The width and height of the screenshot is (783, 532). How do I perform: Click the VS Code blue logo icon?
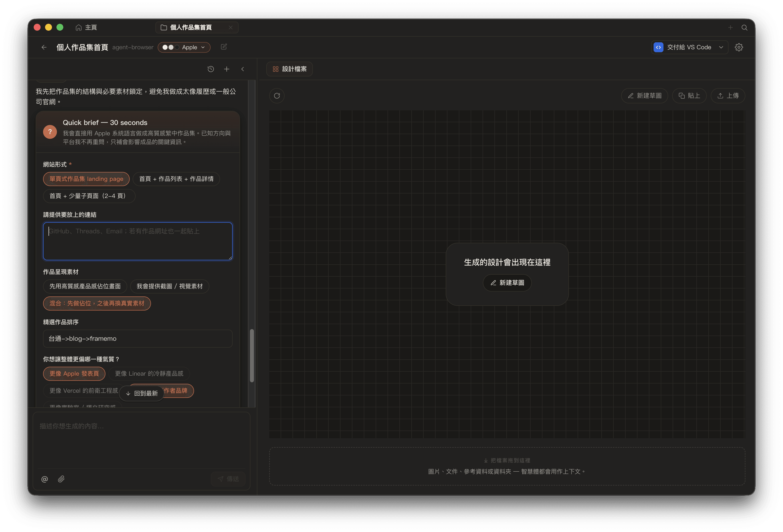coord(658,47)
